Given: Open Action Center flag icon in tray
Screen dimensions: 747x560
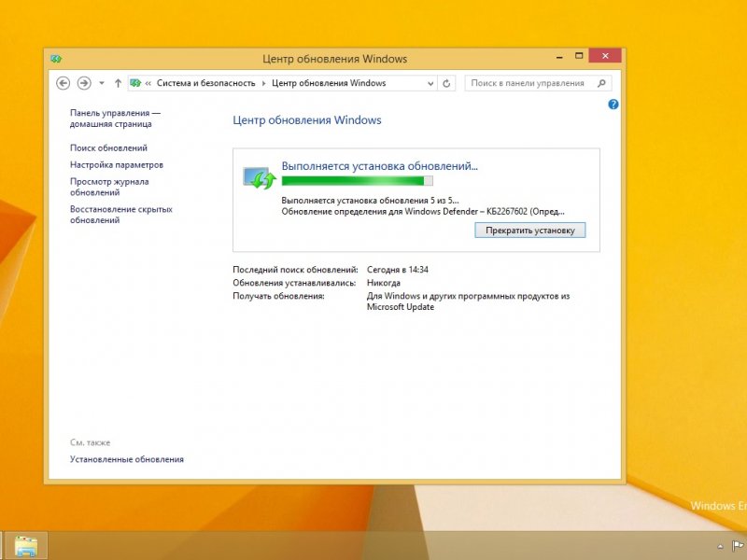Looking at the screenshot, I should [738, 546].
